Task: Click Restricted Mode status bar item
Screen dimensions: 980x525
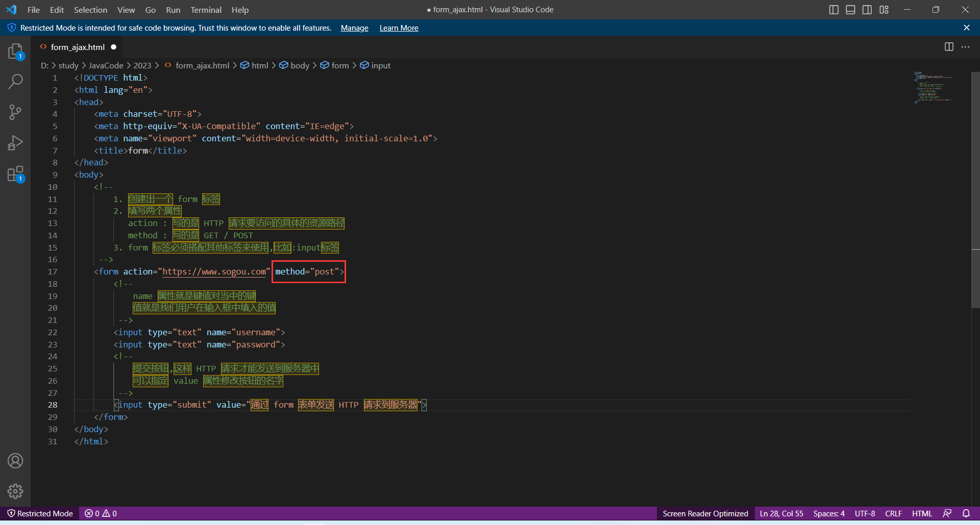Action: pyautogui.click(x=40, y=513)
